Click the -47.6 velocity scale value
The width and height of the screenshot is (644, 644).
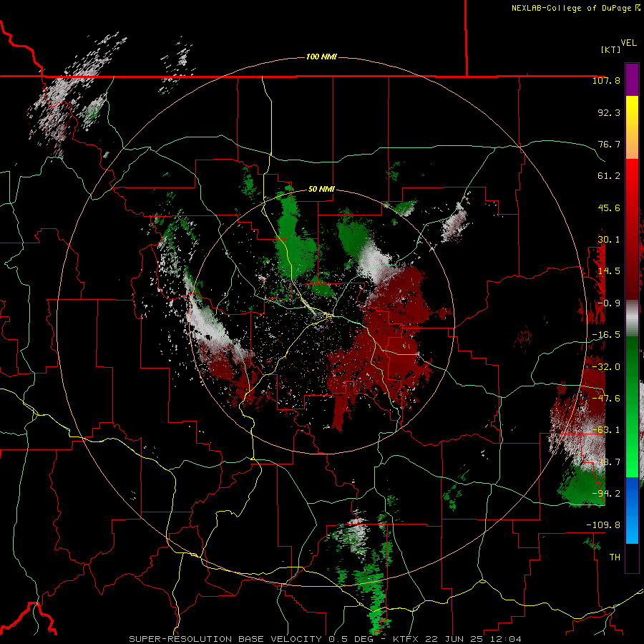(x=606, y=399)
